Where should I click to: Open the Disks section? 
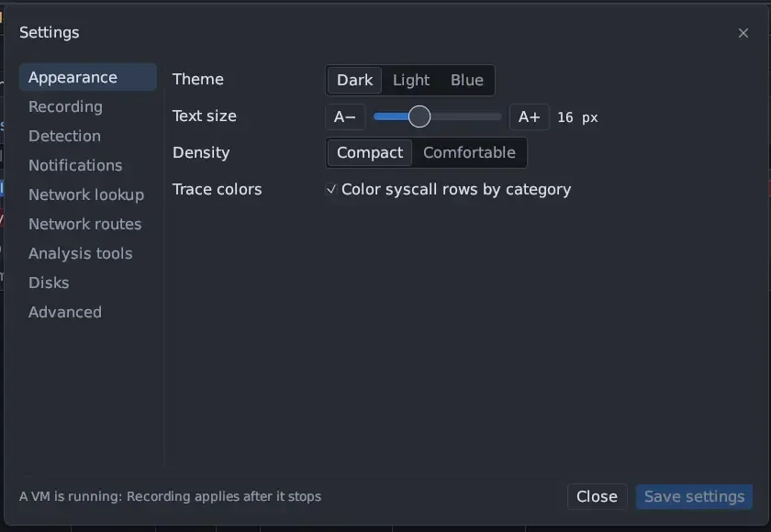[88, 283]
